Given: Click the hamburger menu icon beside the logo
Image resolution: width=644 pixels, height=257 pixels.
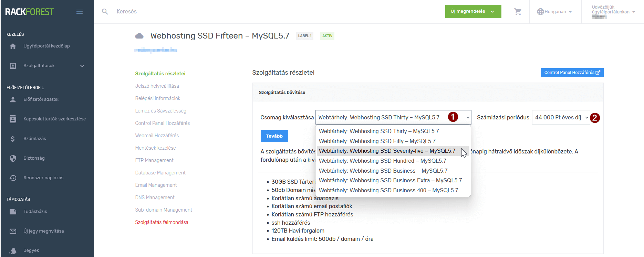Looking at the screenshot, I should click(80, 12).
